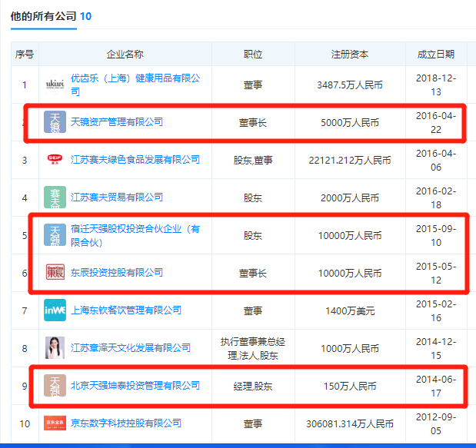The image size is (476, 448).
Task: Click the 企业名称 column header
Action: pos(125,55)
